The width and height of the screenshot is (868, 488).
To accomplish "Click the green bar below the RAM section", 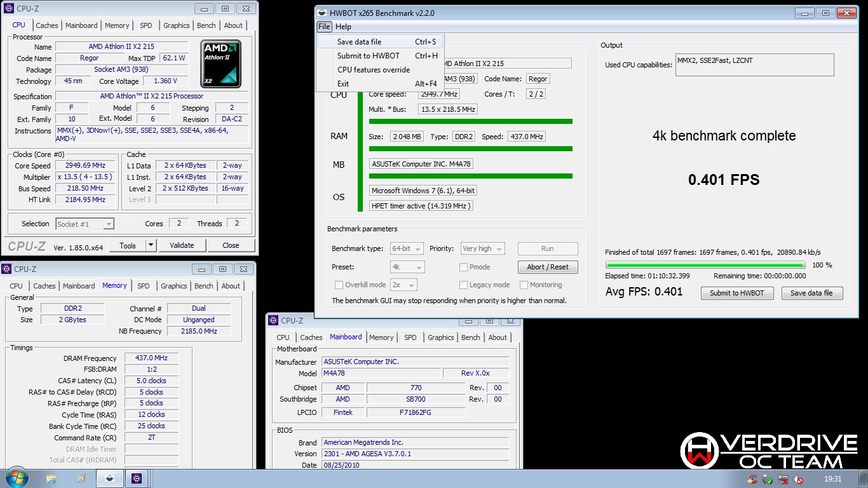I will pyautogui.click(x=470, y=149).
